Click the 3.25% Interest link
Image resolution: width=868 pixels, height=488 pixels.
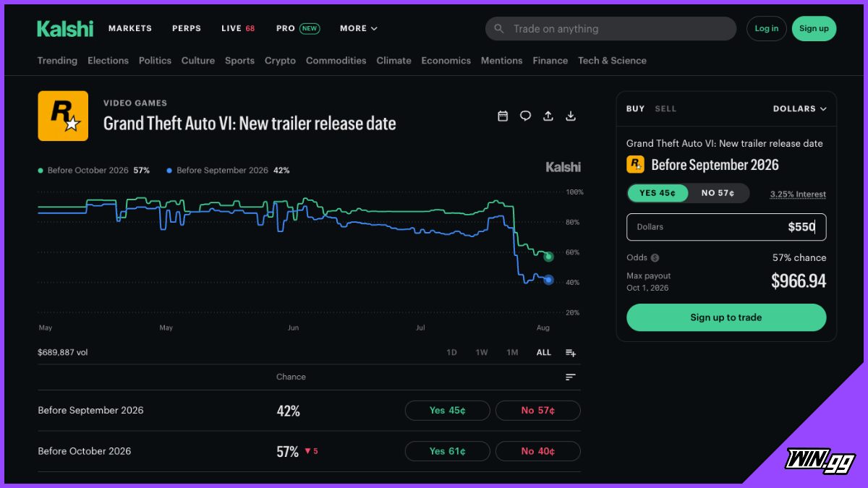798,194
